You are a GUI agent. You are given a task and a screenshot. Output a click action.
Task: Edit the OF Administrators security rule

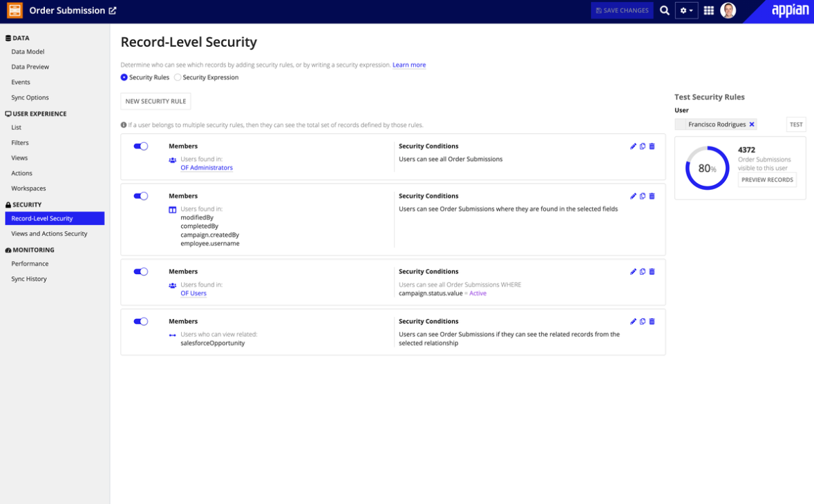(633, 146)
